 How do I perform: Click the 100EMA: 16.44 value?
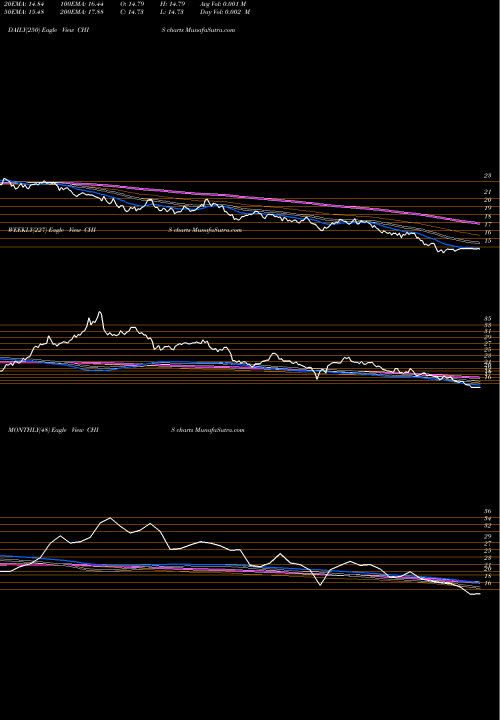tap(81, 4)
